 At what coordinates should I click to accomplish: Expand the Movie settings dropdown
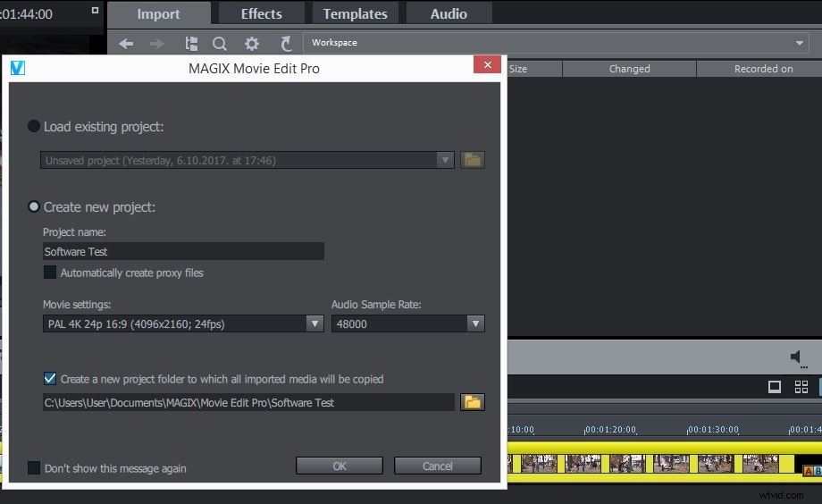pos(315,323)
